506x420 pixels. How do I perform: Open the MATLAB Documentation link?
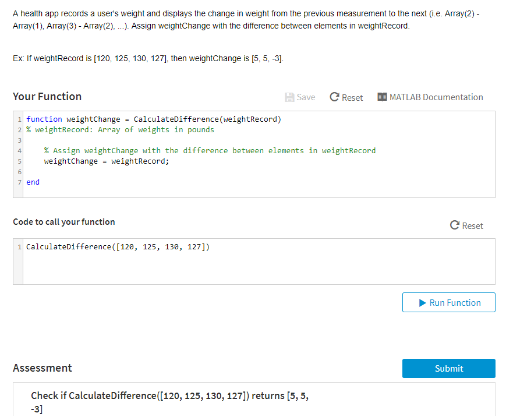(x=436, y=97)
